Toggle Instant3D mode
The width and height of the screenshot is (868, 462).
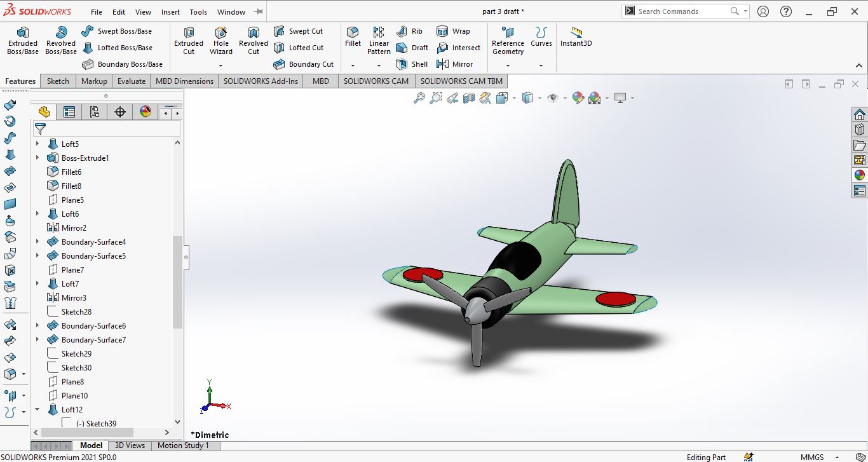point(576,37)
